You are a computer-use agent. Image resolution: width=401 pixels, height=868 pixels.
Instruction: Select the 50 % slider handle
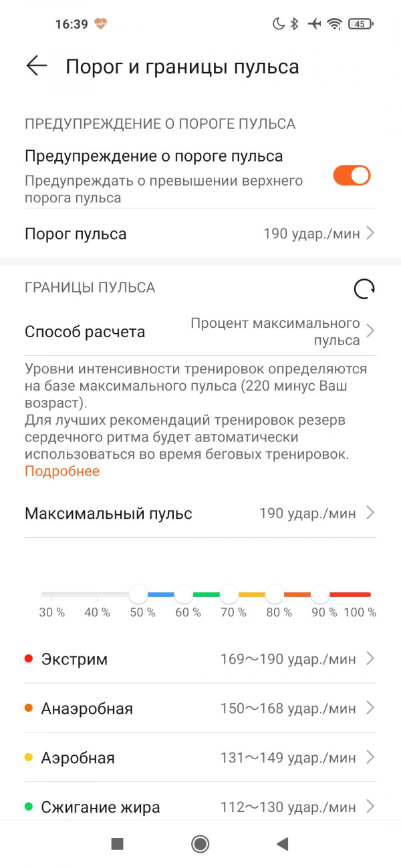click(x=138, y=594)
